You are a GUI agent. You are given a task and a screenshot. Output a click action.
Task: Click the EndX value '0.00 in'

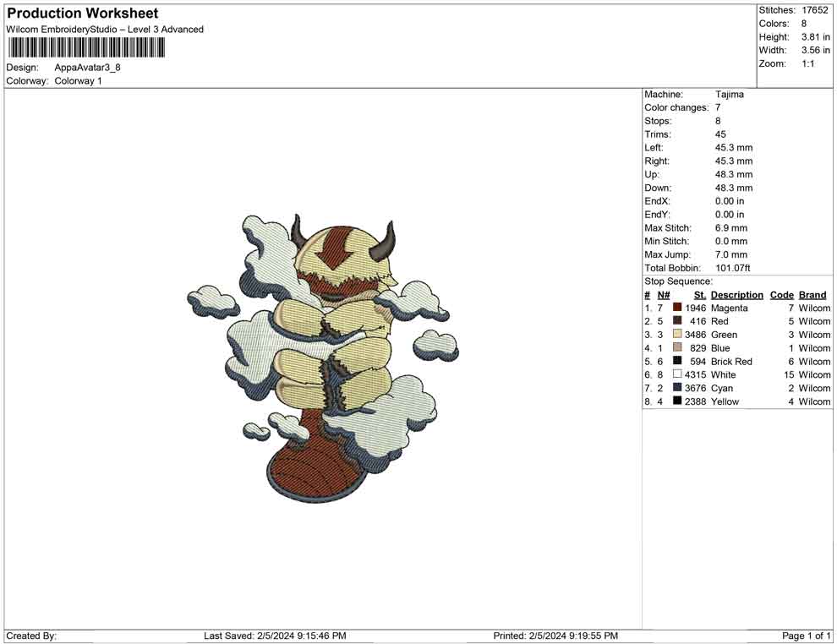tap(730, 200)
